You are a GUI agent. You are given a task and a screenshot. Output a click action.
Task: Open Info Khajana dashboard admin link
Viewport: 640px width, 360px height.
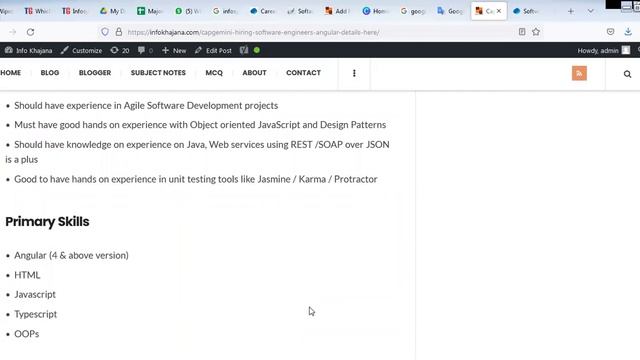29,50
